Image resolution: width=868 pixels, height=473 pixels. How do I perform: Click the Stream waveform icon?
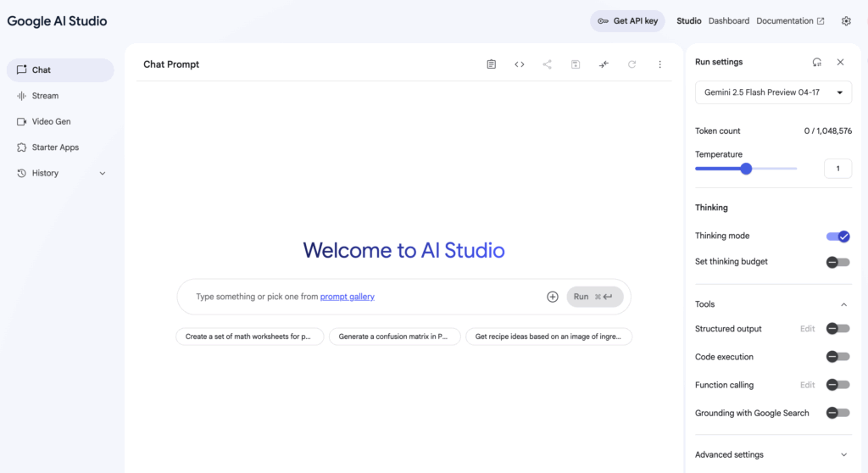21,96
